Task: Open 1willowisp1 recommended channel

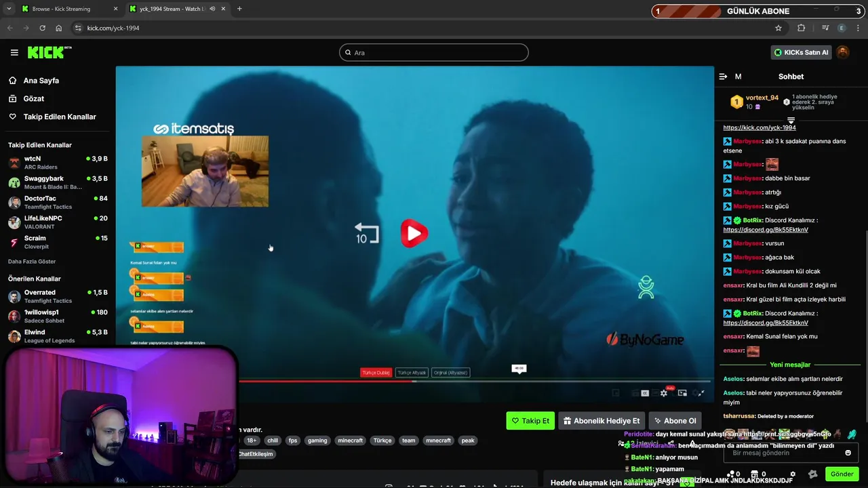Action: pos(58,316)
